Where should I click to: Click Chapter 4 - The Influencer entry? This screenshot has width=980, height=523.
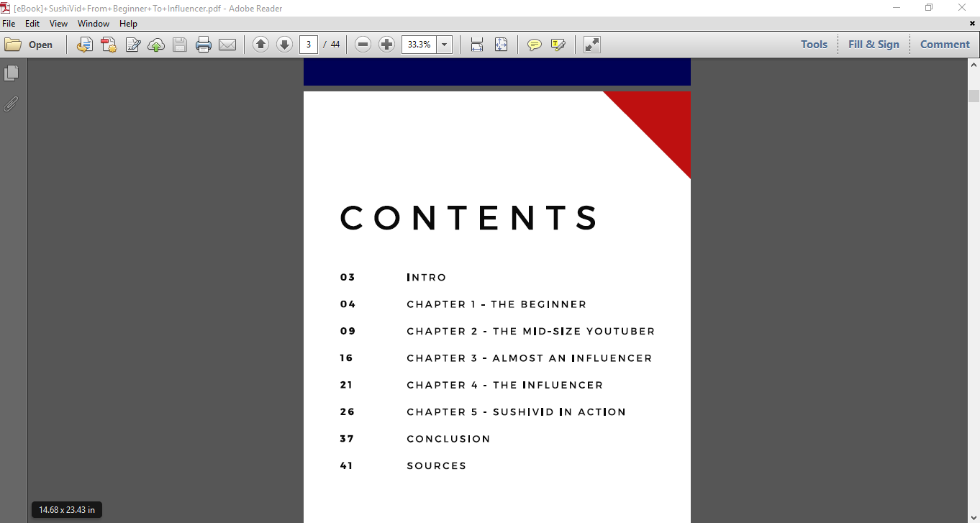(505, 385)
